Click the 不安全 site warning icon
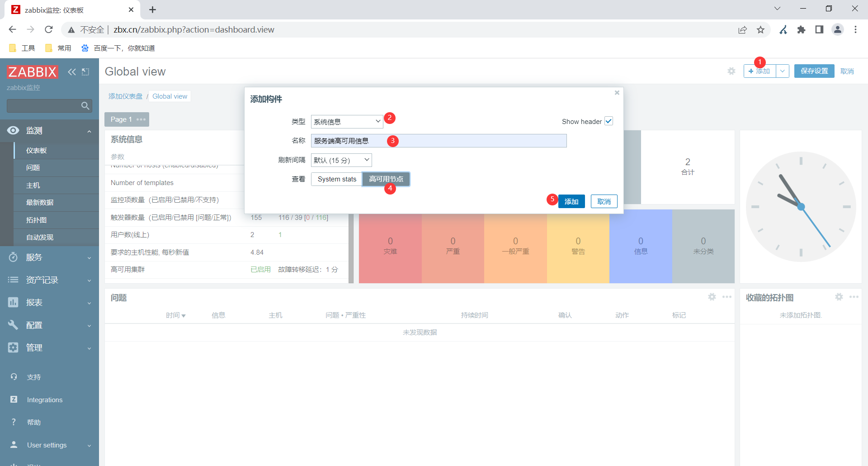 [x=71, y=30]
